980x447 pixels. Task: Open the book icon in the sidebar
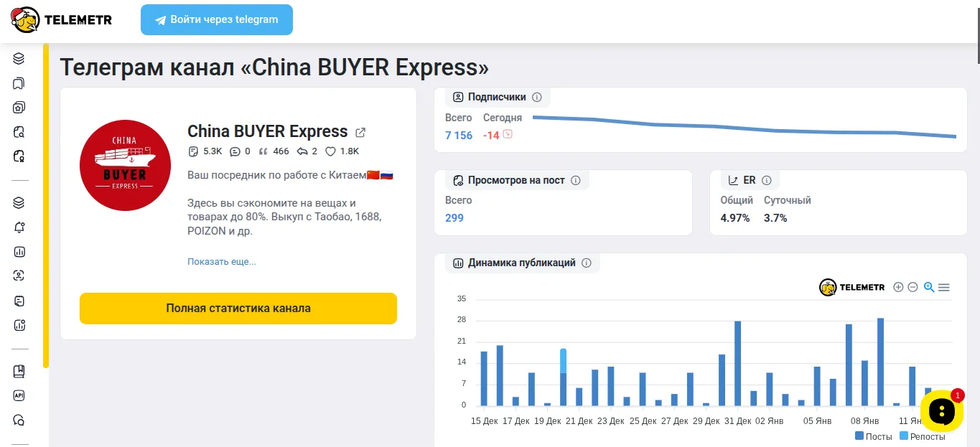point(19,372)
